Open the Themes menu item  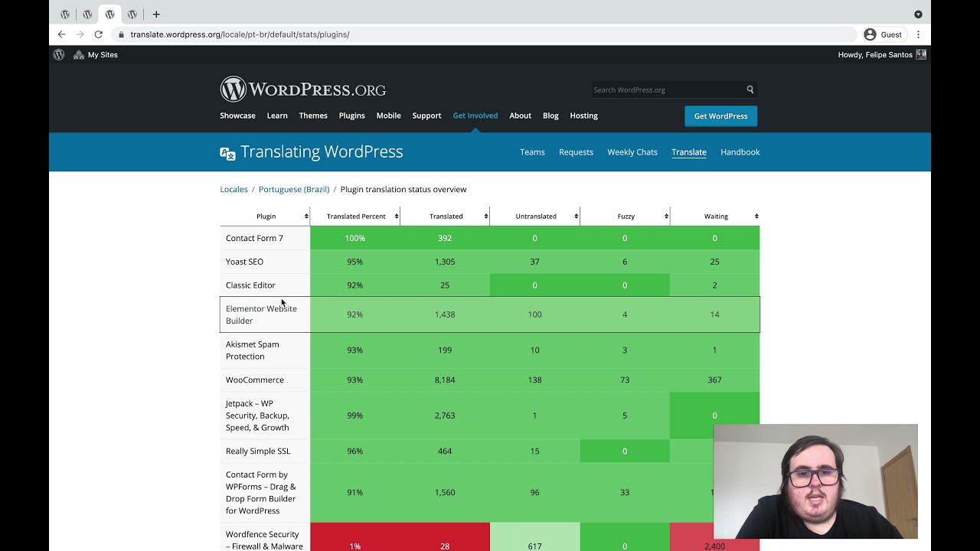point(313,116)
